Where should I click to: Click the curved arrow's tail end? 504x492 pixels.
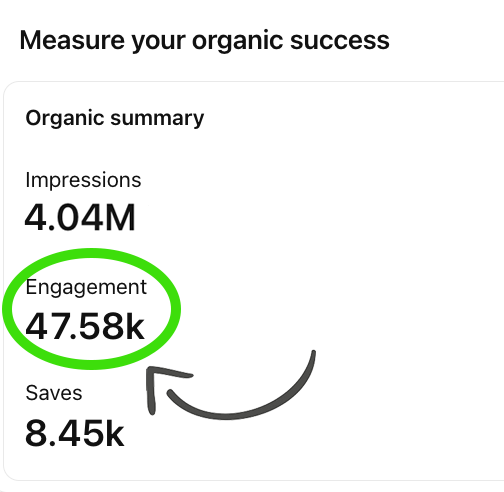(x=313, y=354)
